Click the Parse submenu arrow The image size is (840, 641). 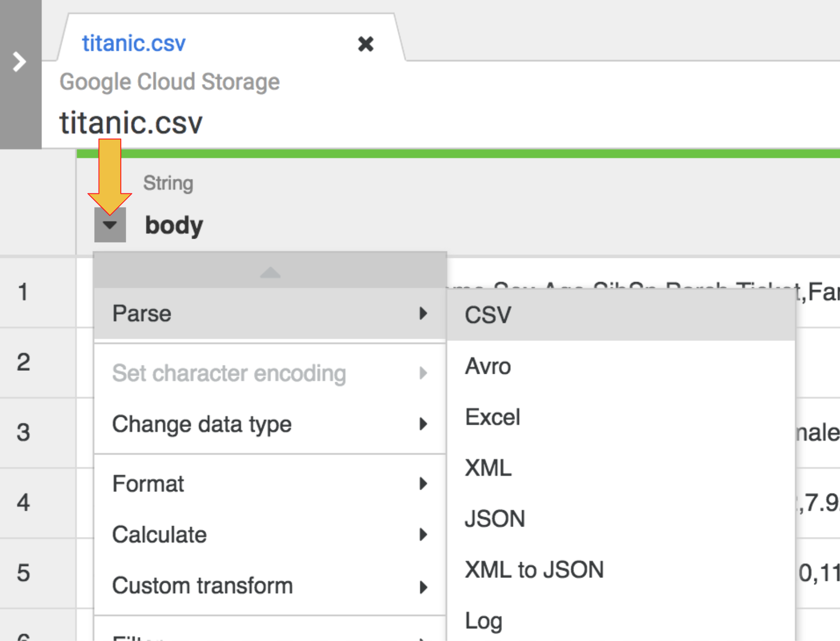(424, 314)
